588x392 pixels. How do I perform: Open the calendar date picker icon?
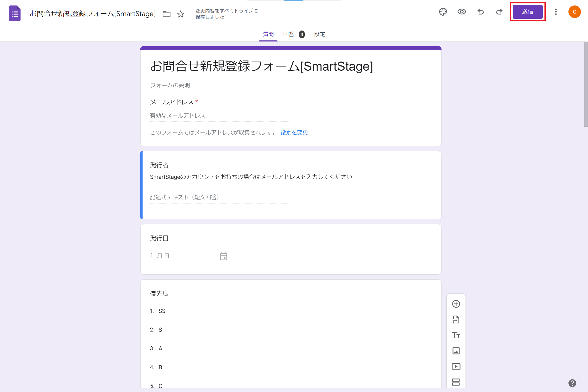pyautogui.click(x=223, y=256)
